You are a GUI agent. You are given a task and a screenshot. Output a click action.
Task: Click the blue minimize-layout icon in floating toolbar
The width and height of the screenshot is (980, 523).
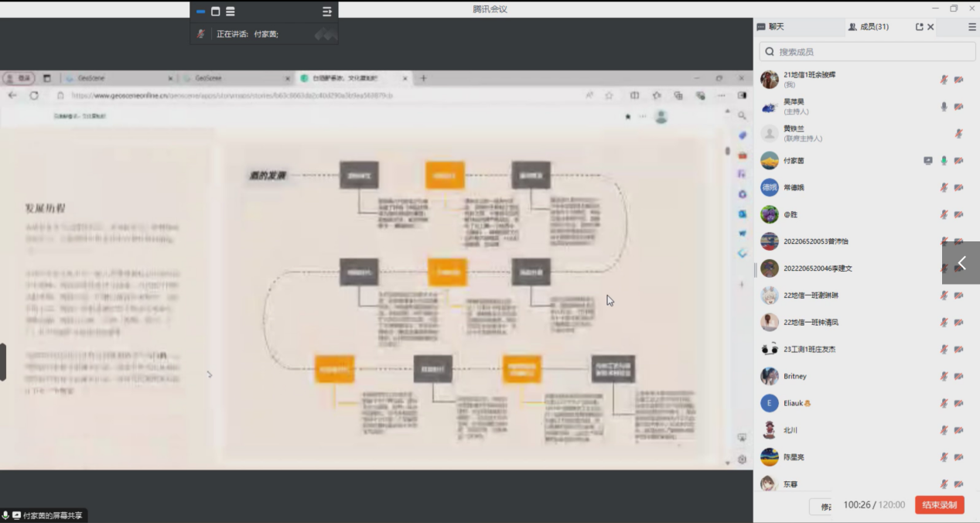click(x=201, y=12)
